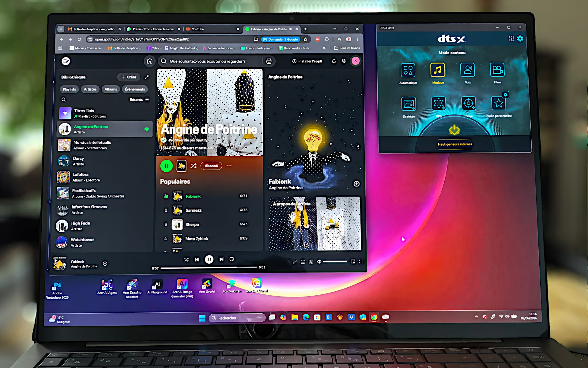Open the mini player icon
The height and width of the screenshot is (368, 588).
(x=353, y=262)
